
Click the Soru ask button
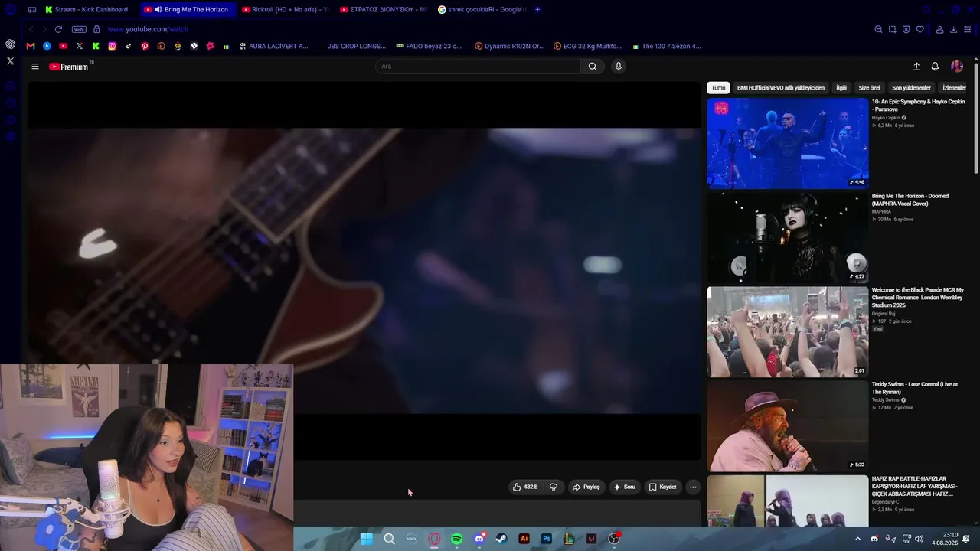point(624,487)
